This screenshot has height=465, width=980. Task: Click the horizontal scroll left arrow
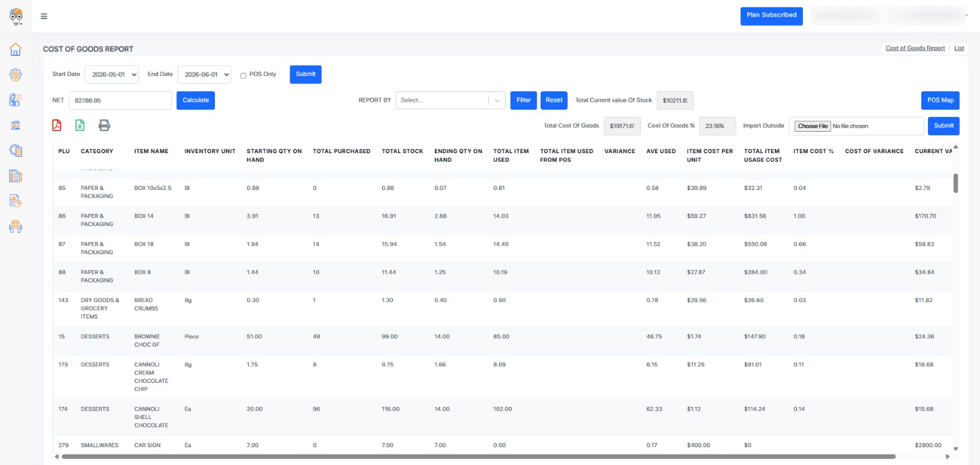[x=57, y=456]
